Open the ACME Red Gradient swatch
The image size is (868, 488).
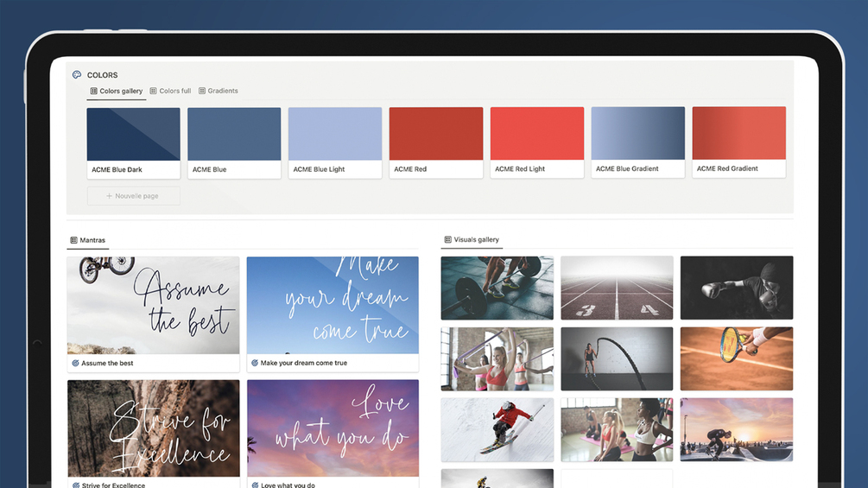point(739,133)
